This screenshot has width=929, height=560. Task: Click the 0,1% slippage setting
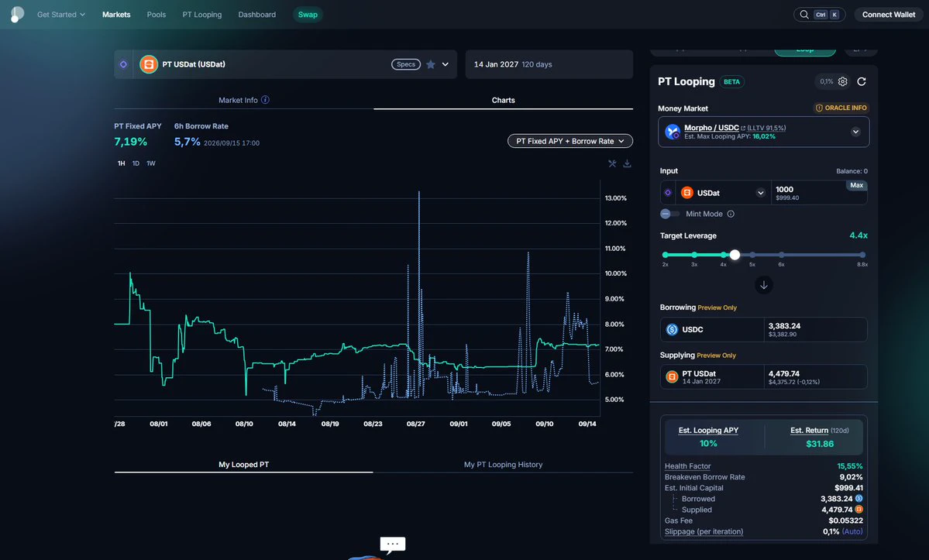click(x=827, y=81)
